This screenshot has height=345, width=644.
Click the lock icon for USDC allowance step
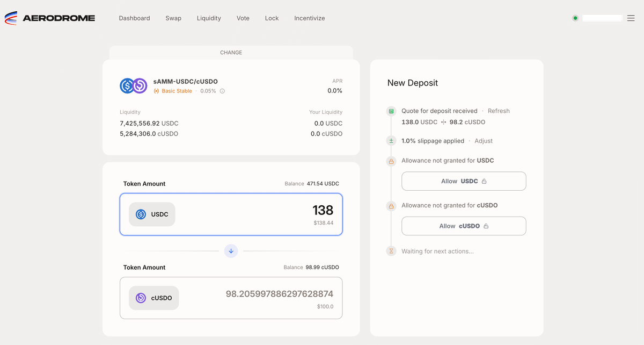point(391,161)
